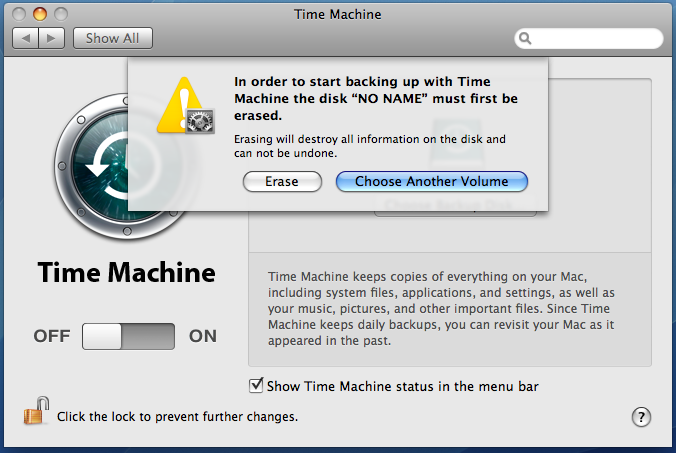Open help with the question mark button
The height and width of the screenshot is (453, 676).
click(x=641, y=417)
